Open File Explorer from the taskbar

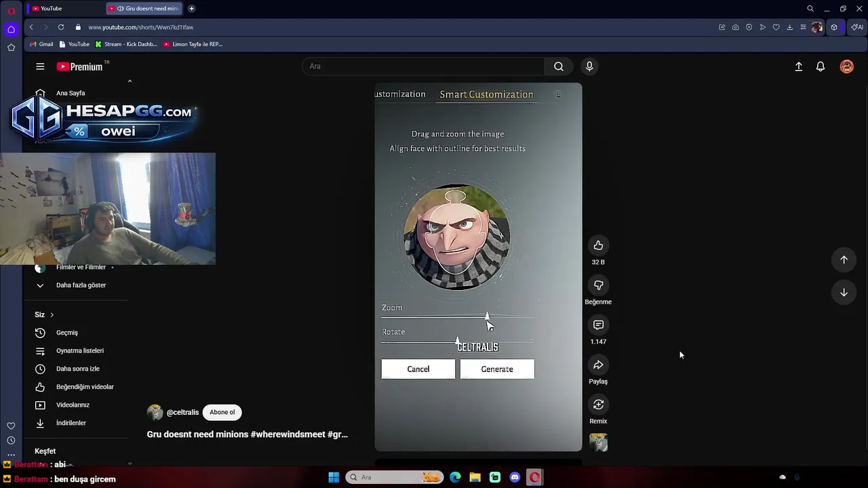[x=475, y=477]
